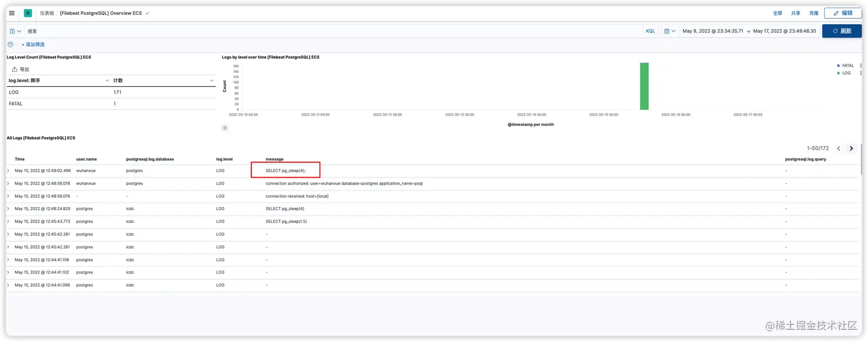Open options dots next to LOG legend
Image resolution: width=868 pixels, height=342 pixels.
(x=861, y=73)
